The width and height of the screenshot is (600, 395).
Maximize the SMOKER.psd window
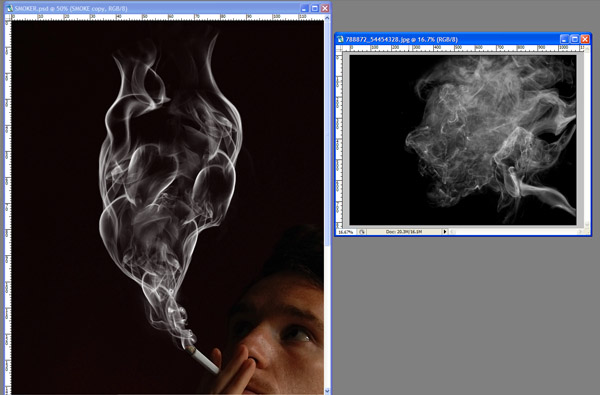[x=315, y=8]
